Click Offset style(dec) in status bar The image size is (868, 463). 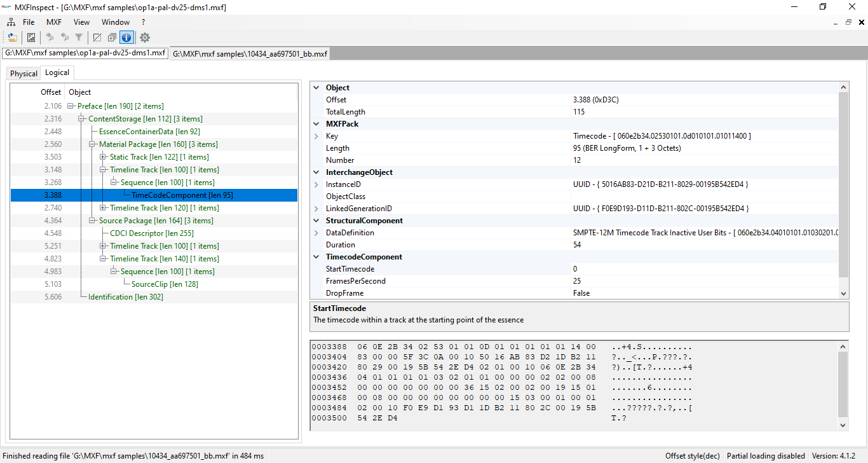coord(693,456)
